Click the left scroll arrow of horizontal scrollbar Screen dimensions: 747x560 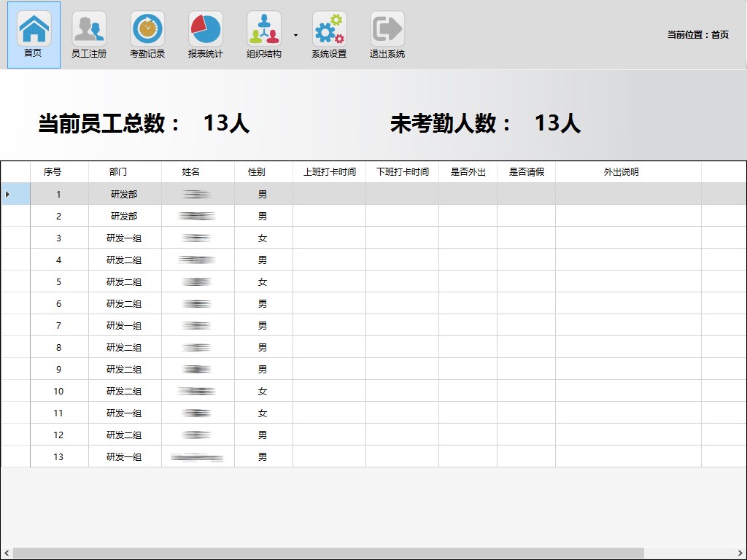point(6,553)
